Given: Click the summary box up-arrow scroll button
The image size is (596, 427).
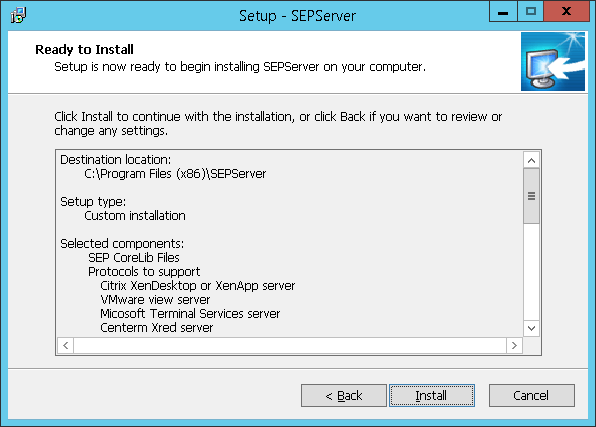Looking at the screenshot, I should [x=531, y=160].
